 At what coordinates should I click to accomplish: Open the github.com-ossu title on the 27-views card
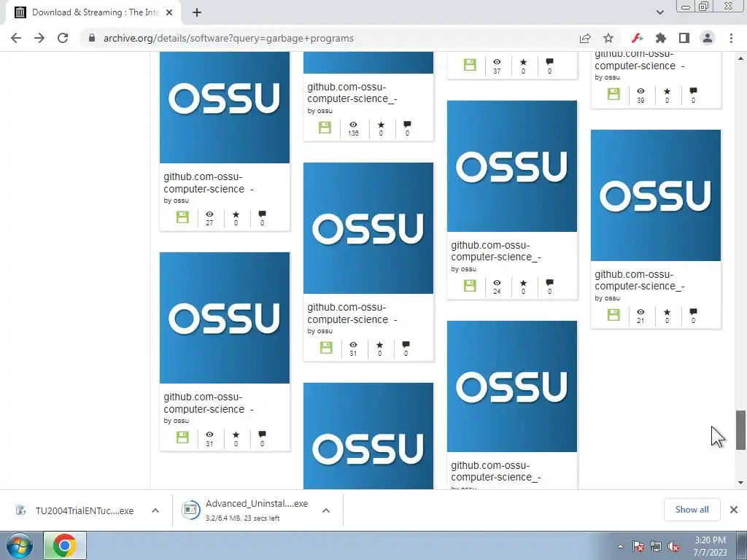click(208, 183)
